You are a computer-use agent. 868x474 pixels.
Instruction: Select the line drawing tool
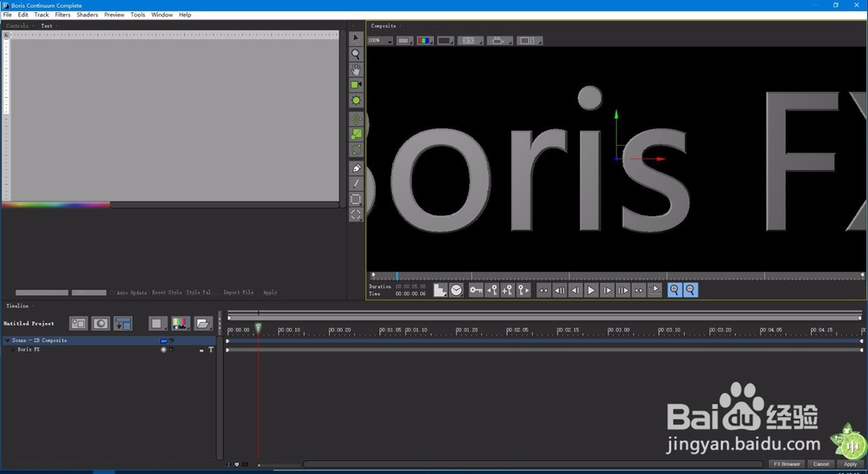(x=356, y=183)
